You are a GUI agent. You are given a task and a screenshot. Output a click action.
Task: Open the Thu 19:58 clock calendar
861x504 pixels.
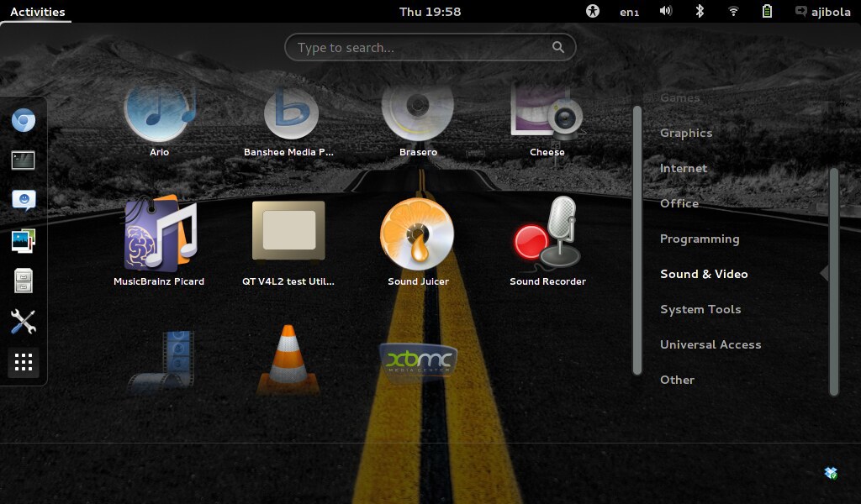430,12
